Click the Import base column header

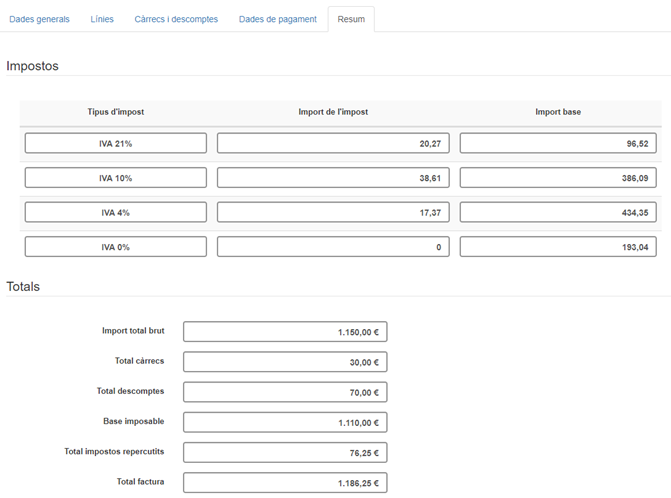click(x=558, y=112)
